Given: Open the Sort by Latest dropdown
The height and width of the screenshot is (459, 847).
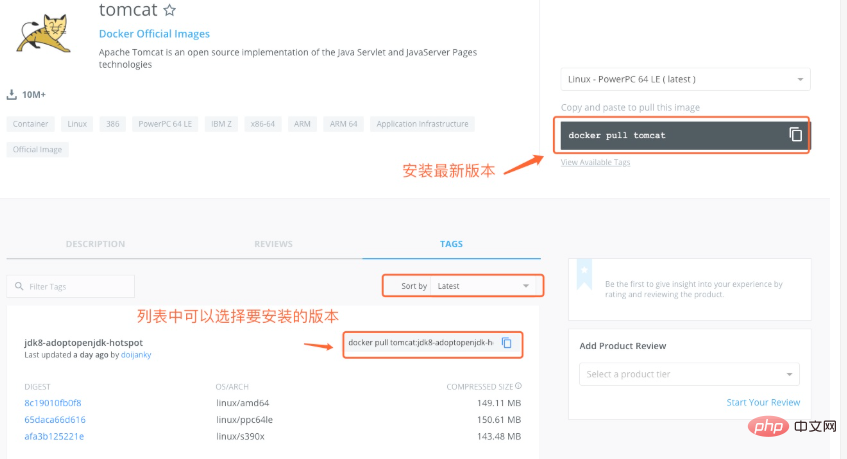Looking at the screenshot, I should [483, 286].
